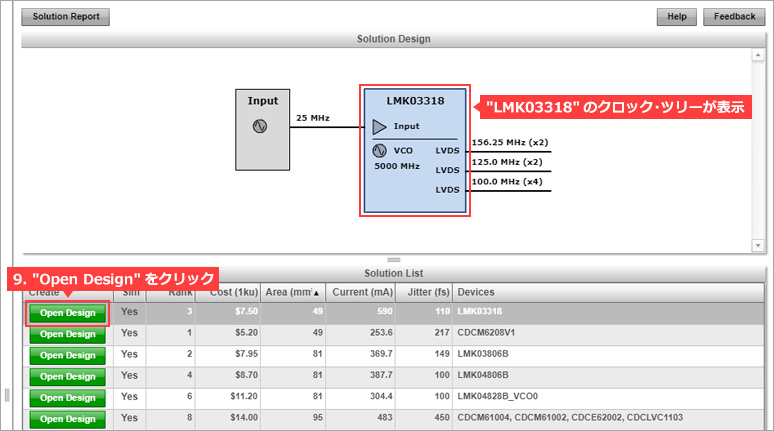Sort by Jitter (fs) column
This screenshot has height=431, width=774.
point(424,292)
